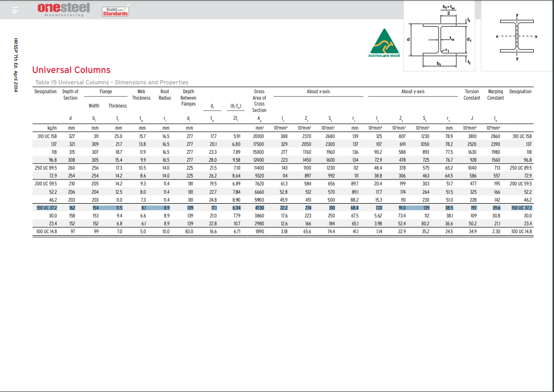
Task: Click the page number 16 in header
Action: pyautogui.click(x=14, y=9)
